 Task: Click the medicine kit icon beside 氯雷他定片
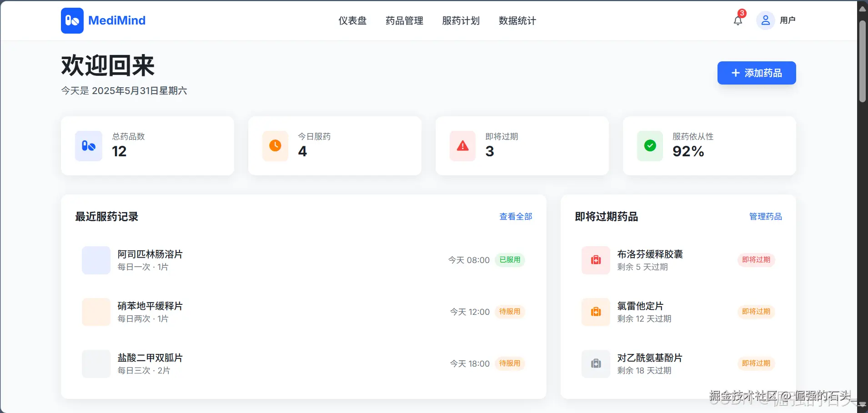click(596, 312)
